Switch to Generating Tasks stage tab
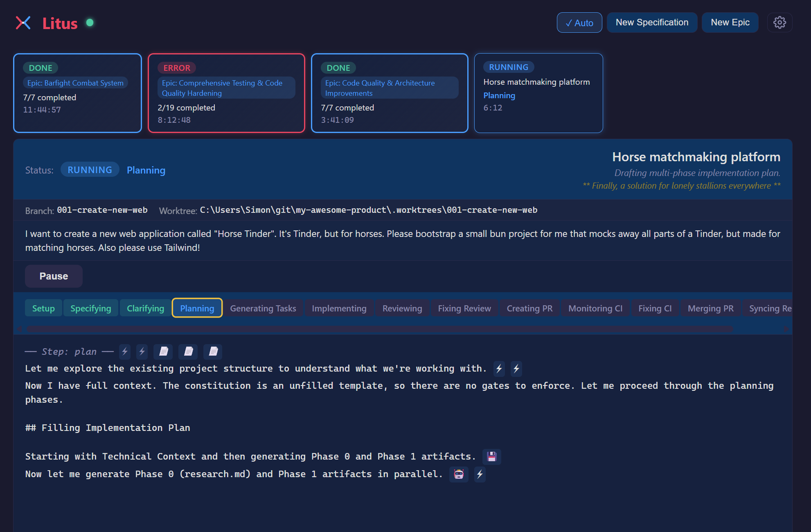811x532 pixels. click(263, 308)
